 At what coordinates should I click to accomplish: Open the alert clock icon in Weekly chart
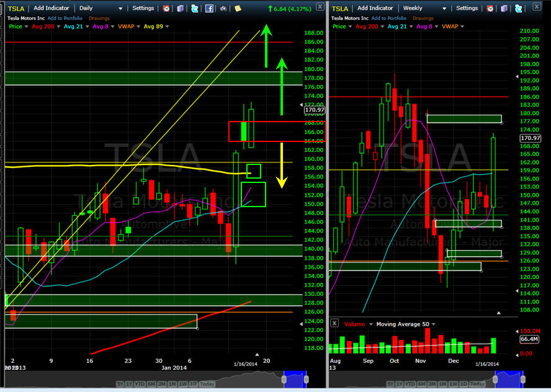pyautogui.click(x=490, y=9)
